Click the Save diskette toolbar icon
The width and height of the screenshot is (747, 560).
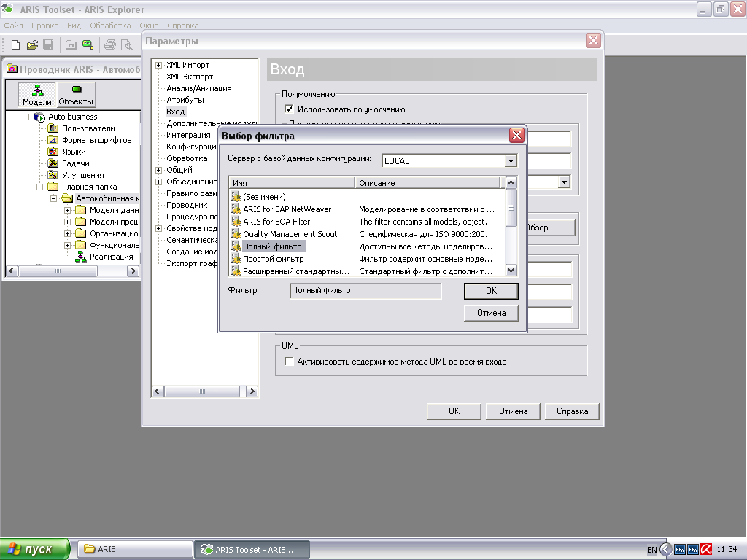(x=48, y=44)
